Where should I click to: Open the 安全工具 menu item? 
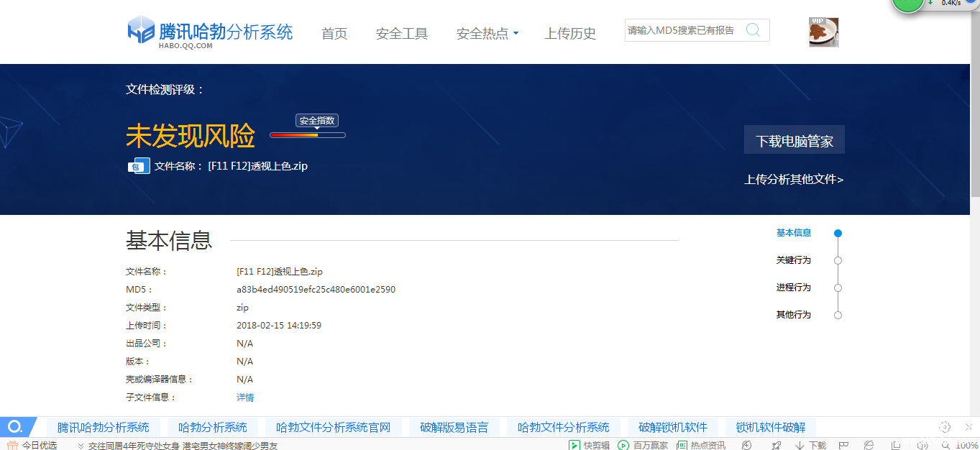pyautogui.click(x=401, y=34)
